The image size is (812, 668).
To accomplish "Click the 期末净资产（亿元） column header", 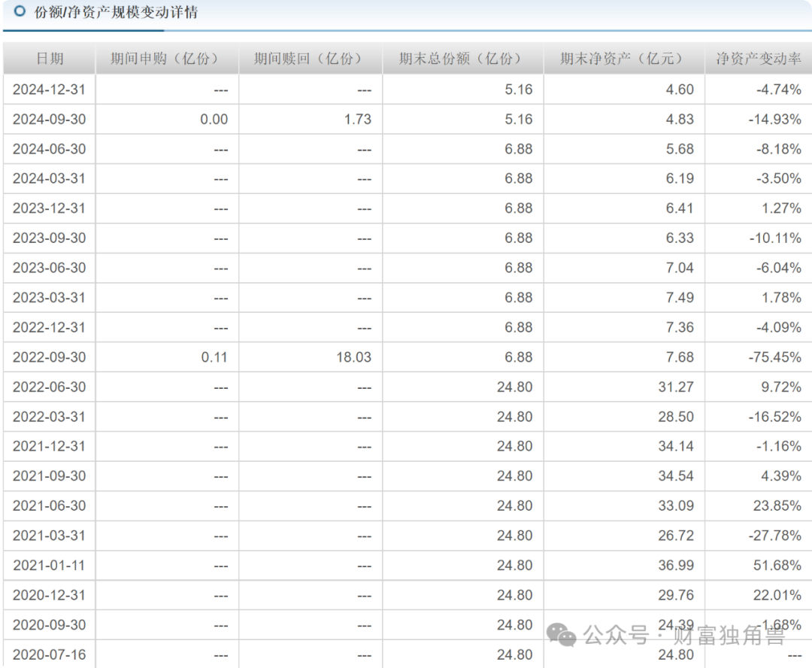I will (622, 58).
